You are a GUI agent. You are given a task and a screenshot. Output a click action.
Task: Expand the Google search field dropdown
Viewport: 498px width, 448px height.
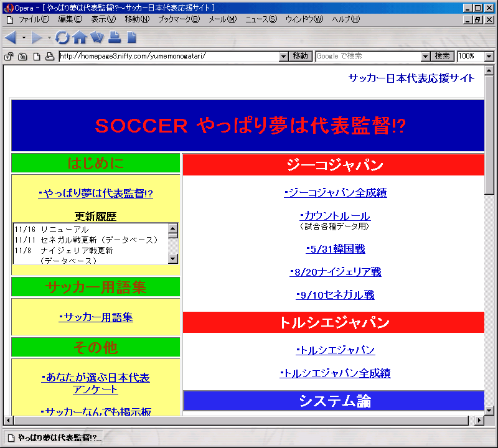point(425,57)
